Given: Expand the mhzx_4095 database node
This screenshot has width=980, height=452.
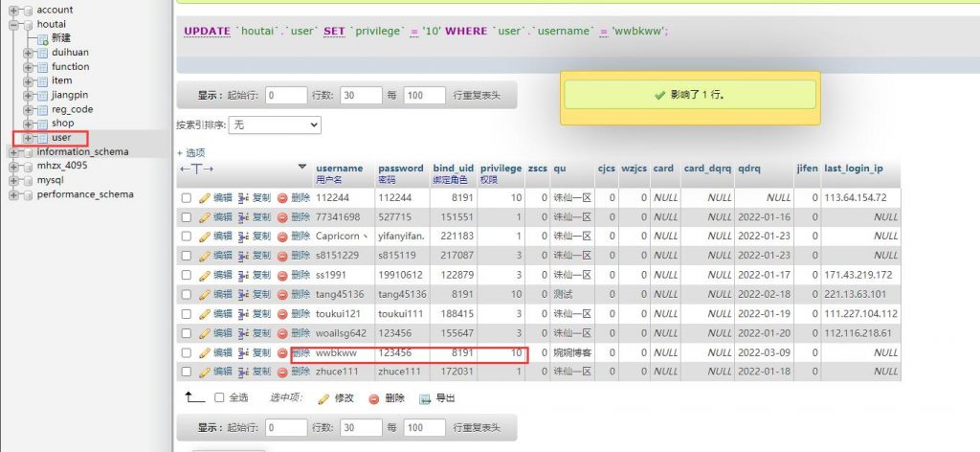Looking at the screenshot, I should (x=13, y=167).
